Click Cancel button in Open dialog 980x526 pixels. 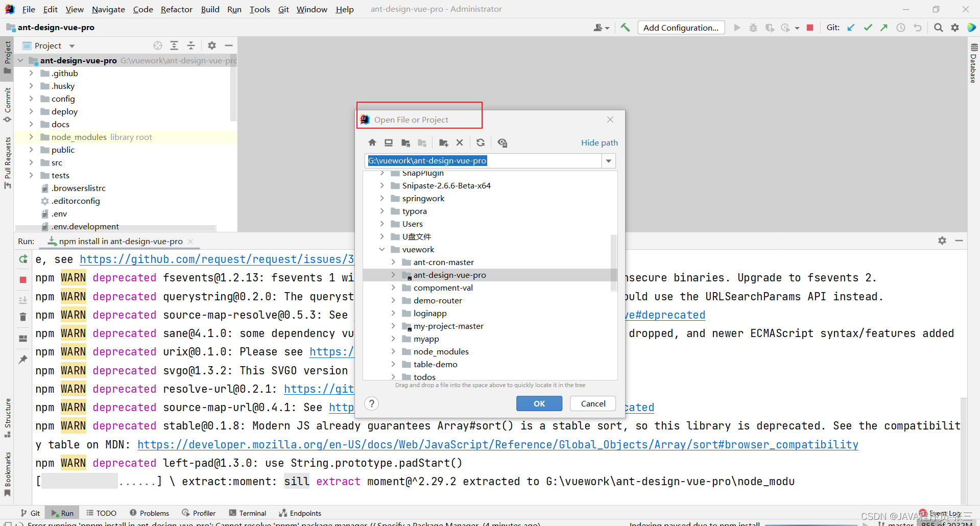click(x=593, y=403)
